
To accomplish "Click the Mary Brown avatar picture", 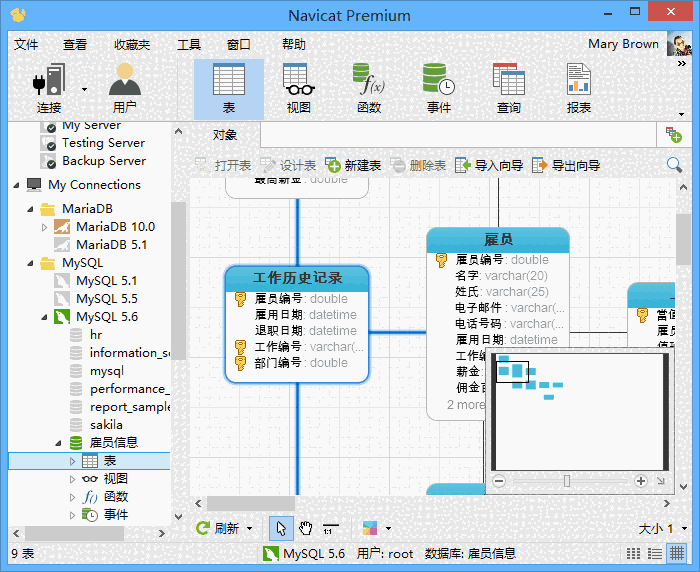I will 679,43.
